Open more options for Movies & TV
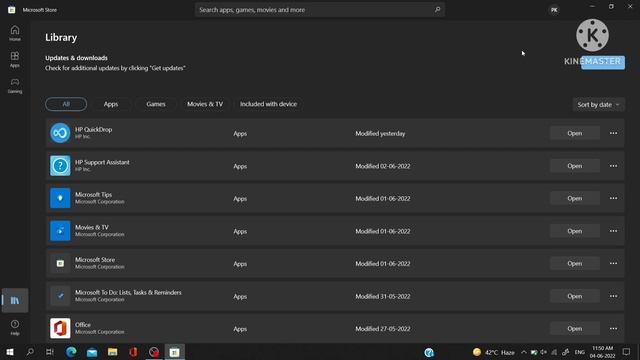The height and width of the screenshot is (360, 640). tap(613, 231)
